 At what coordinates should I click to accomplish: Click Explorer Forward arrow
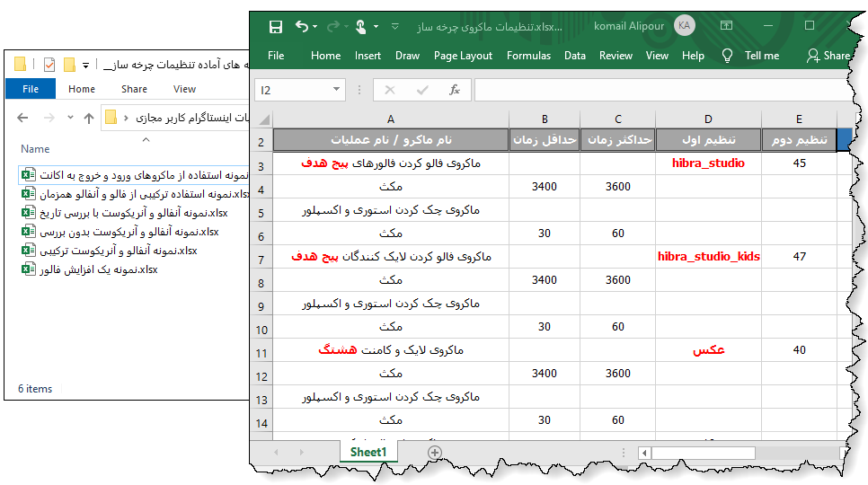pyautogui.click(x=49, y=118)
